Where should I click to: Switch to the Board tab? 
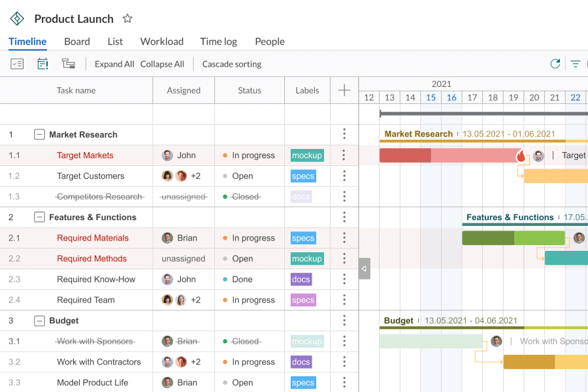77,41
